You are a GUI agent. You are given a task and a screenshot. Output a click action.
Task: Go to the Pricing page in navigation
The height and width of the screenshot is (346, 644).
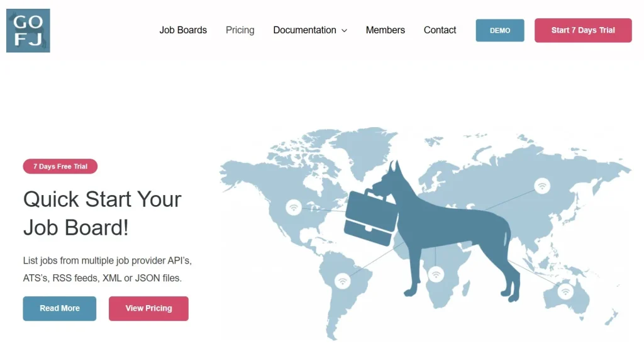tap(240, 30)
